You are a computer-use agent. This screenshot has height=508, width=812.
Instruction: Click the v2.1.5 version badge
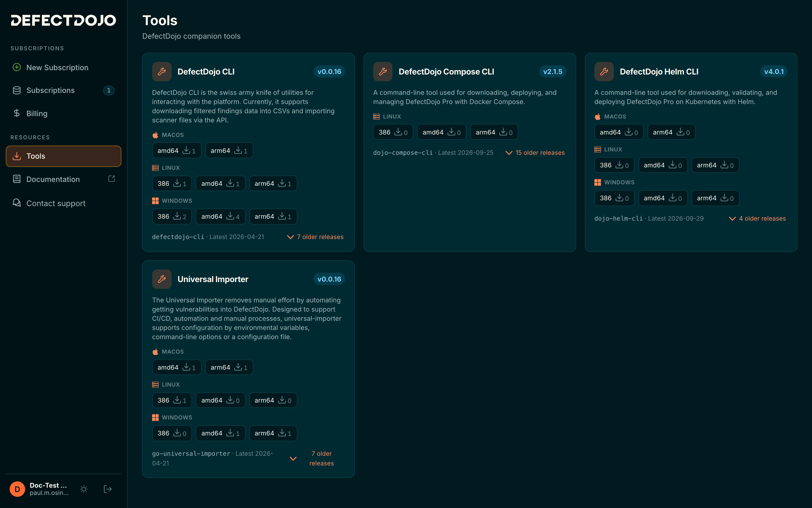point(553,72)
